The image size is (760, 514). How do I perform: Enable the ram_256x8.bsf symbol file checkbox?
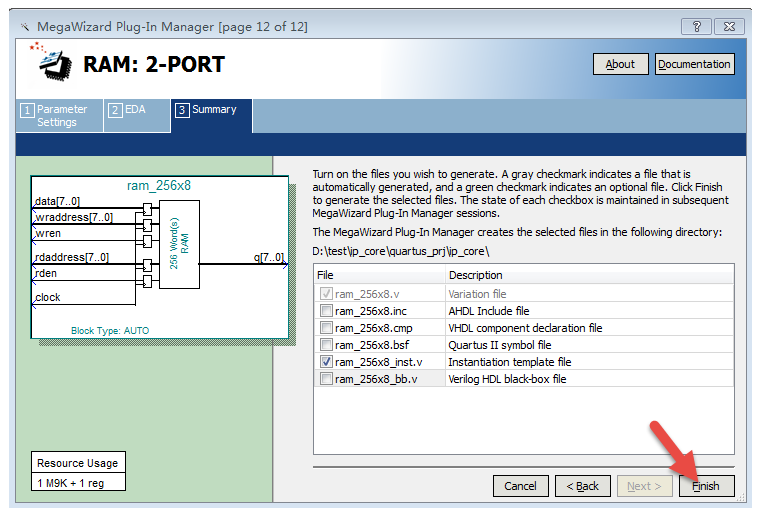point(326,344)
